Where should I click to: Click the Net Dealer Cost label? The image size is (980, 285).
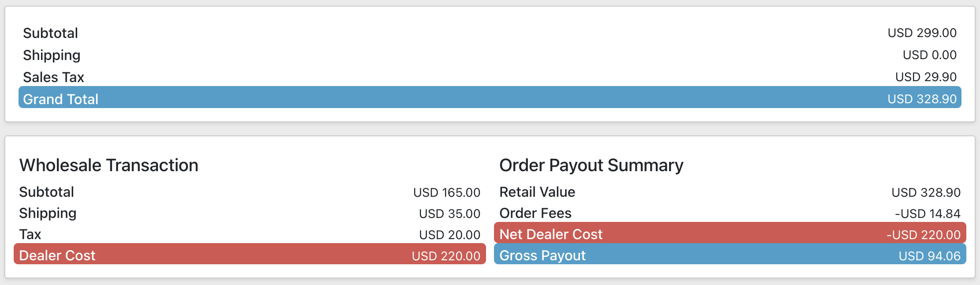(551, 234)
